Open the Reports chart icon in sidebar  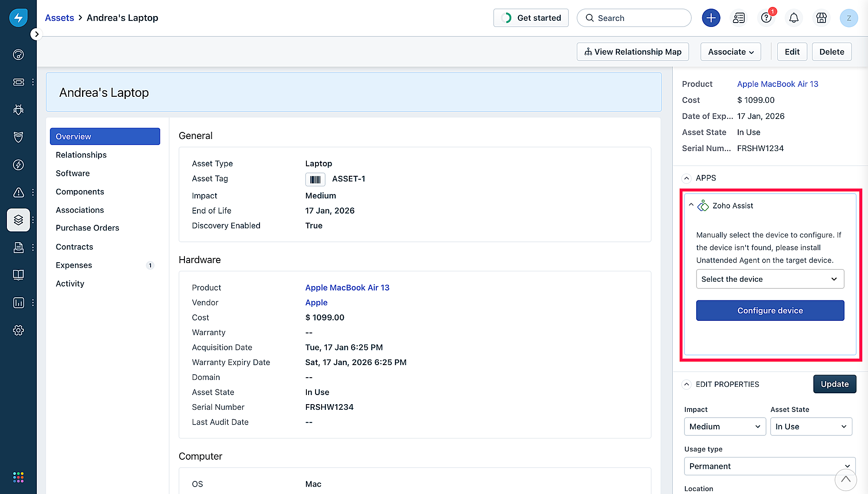pos(18,303)
